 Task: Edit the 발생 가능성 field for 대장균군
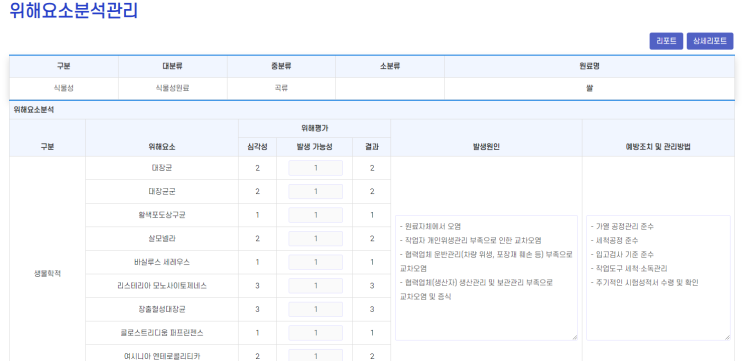[x=316, y=191]
